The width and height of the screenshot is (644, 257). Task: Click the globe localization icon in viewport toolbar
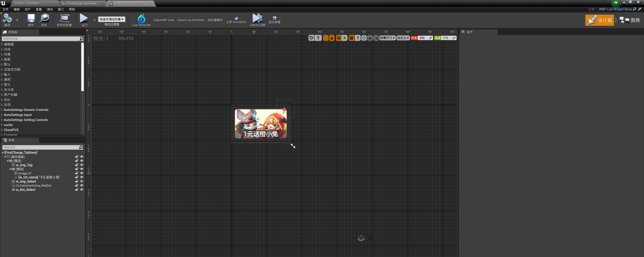pos(311,38)
